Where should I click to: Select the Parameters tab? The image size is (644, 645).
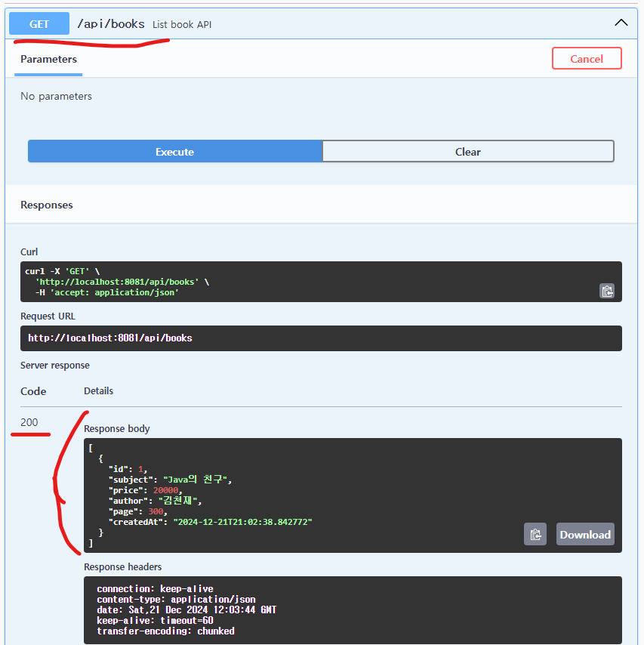pyautogui.click(x=48, y=59)
